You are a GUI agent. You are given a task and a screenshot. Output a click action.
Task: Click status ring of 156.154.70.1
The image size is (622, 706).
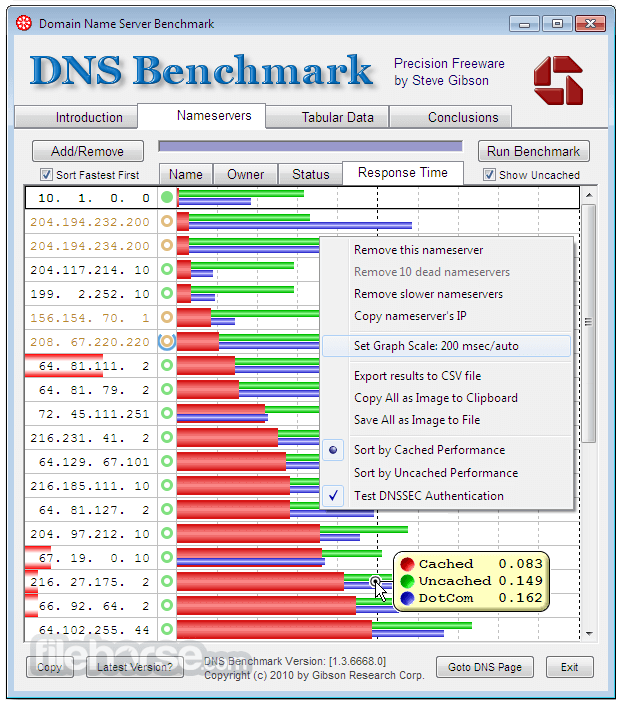pyautogui.click(x=167, y=317)
